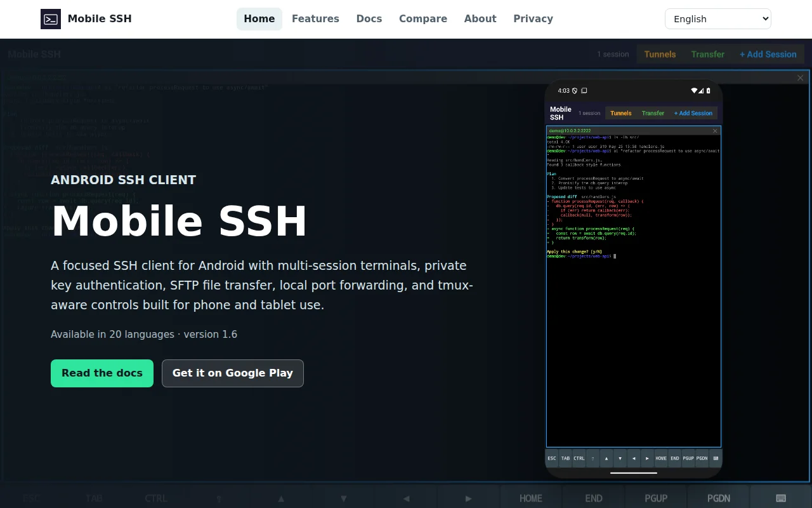812x508 pixels.
Task: Go to the Features page
Action: click(315, 19)
